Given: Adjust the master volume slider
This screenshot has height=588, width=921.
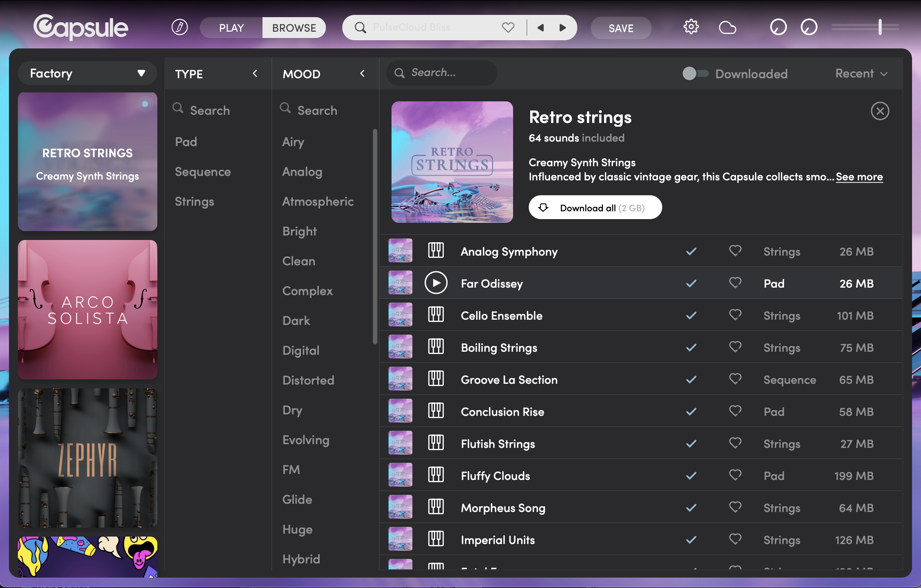Looking at the screenshot, I should (x=880, y=28).
